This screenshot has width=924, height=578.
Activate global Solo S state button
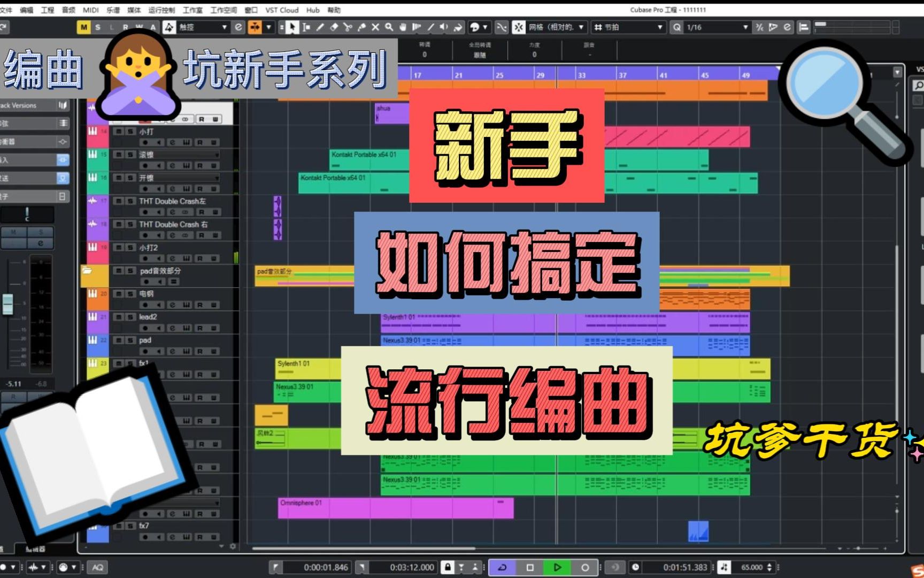[x=98, y=27]
